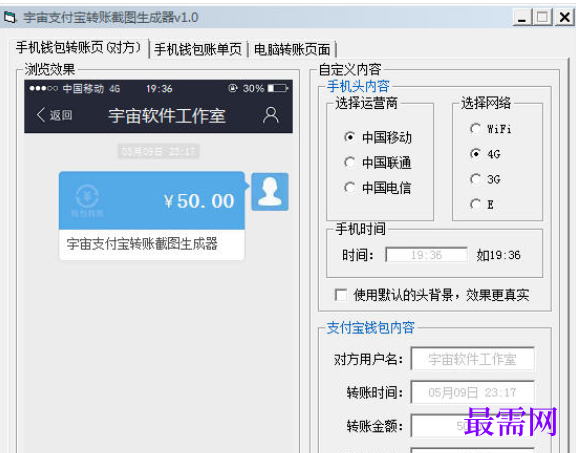Viewport: 576px width, 453px height.
Task: Minimize the generator window
Action: [x=522, y=17]
